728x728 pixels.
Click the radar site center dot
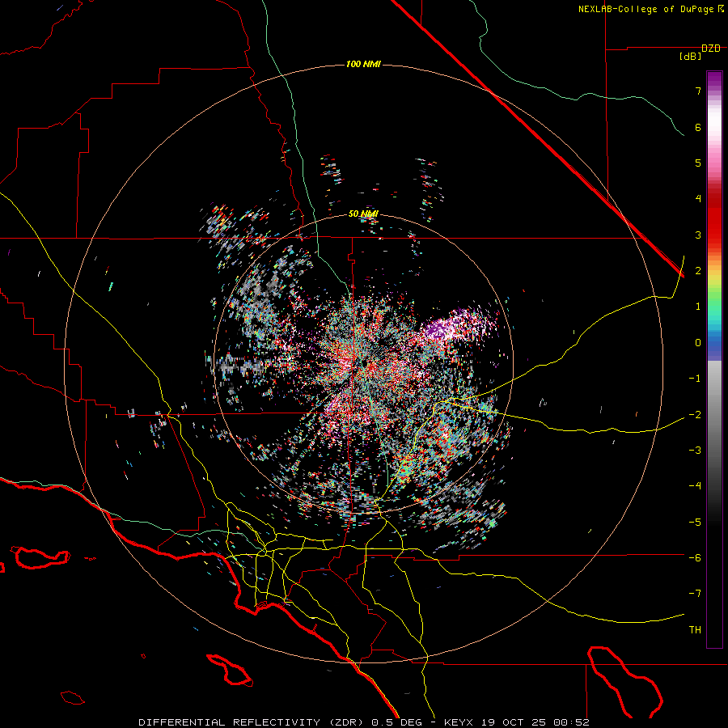363,363
